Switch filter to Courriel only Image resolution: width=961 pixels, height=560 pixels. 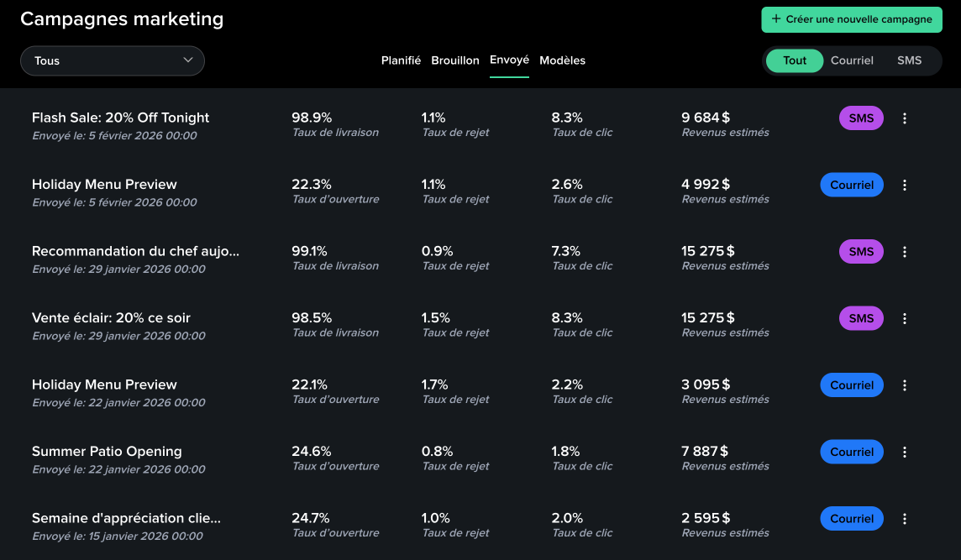pyautogui.click(x=852, y=60)
